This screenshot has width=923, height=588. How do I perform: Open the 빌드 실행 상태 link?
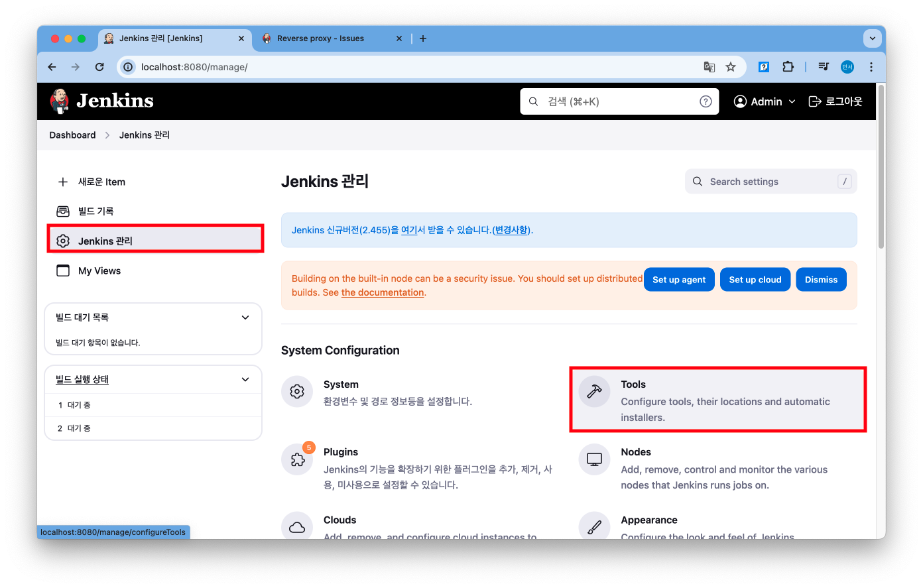click(x=82, y=379)
